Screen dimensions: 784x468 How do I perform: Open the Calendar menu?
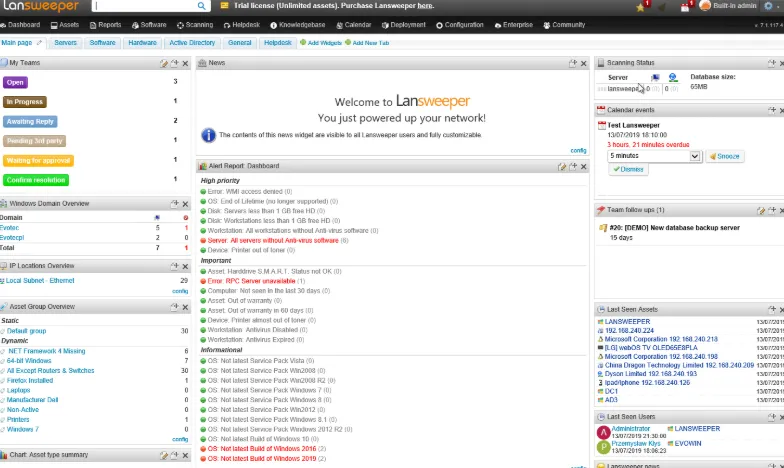354,25
